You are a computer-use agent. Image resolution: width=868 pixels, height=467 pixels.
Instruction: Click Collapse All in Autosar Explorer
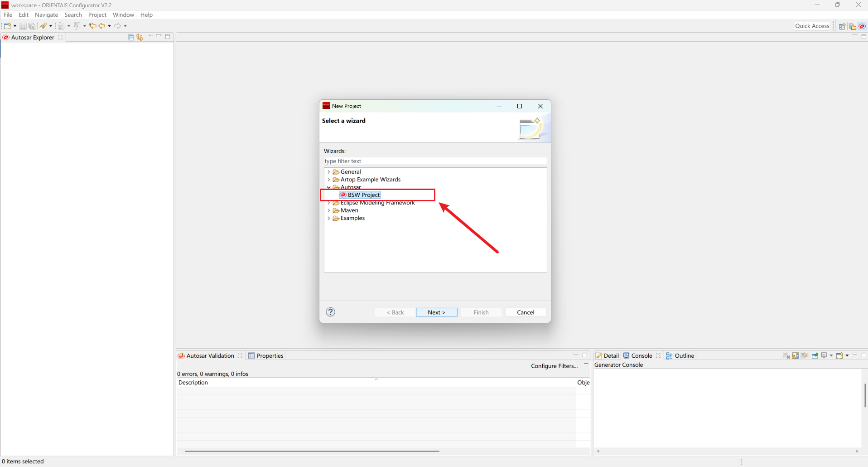point(131,38)
